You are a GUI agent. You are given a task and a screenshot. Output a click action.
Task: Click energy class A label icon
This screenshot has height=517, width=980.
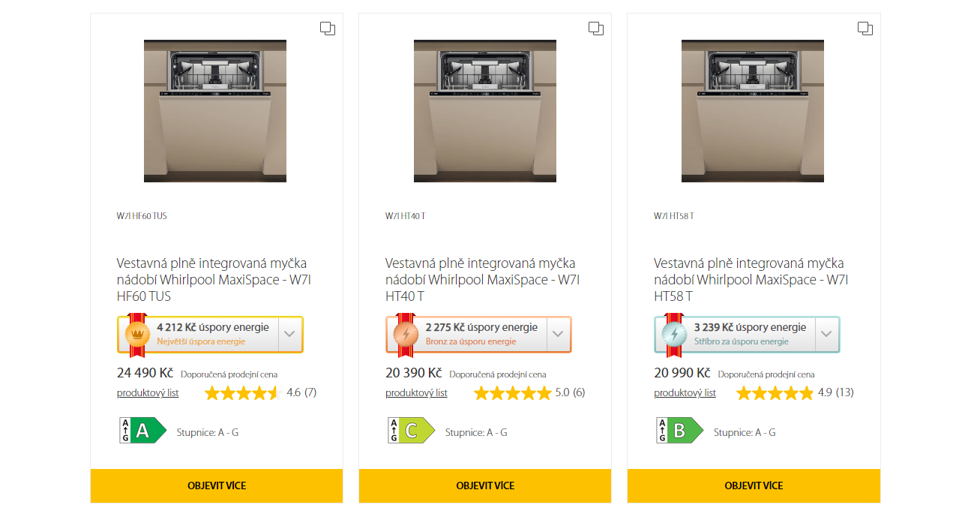[x=142, y=431]
